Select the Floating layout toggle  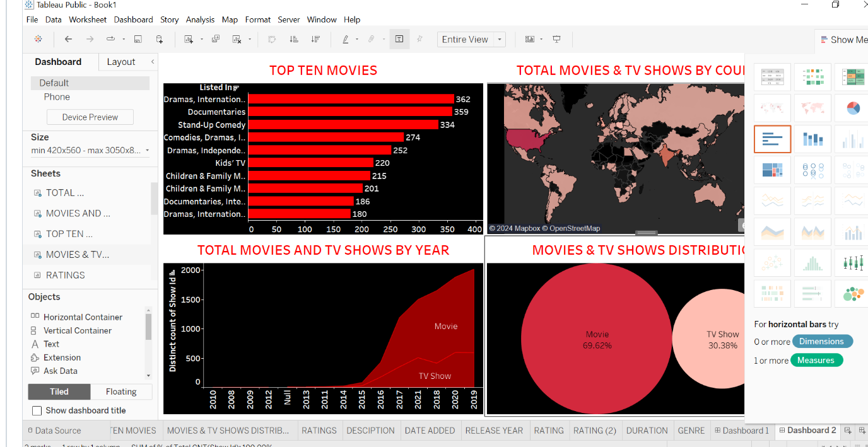(121, 392)
